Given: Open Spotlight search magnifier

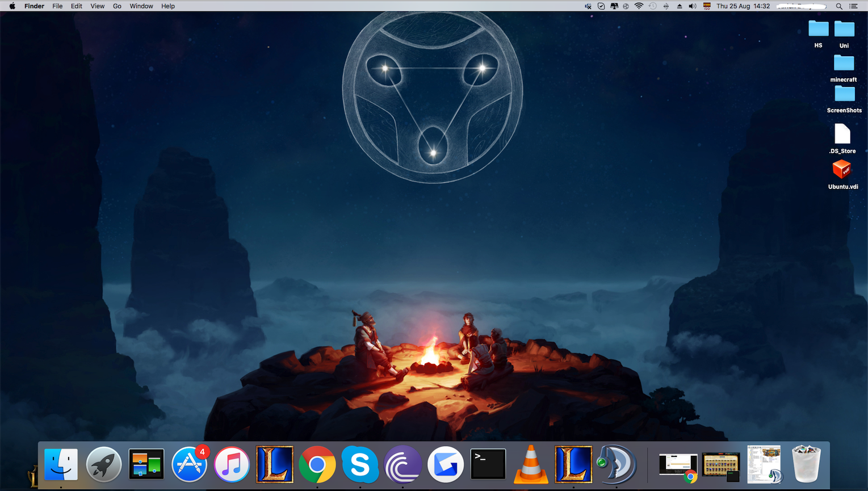Looking at the screenshot, I should coord(839,6).
